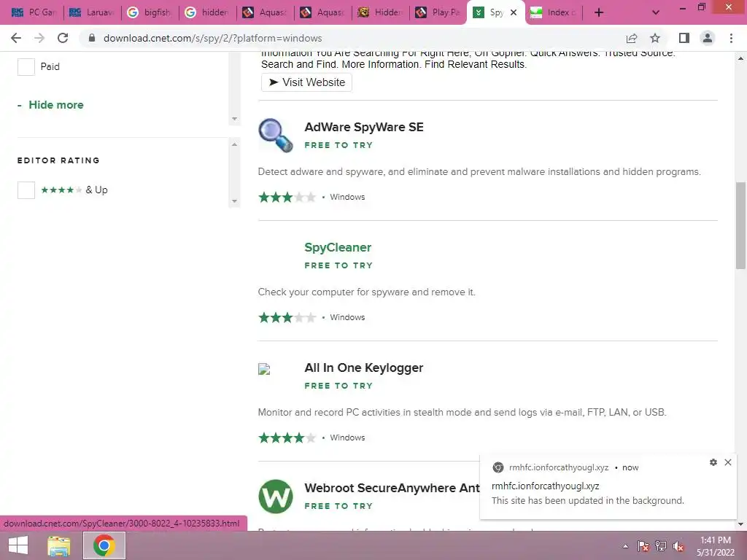Switch to the hidden Google search tab
The width and height of the screenshot is (747, 560).
pyautogui.click(x=207, y=12)
